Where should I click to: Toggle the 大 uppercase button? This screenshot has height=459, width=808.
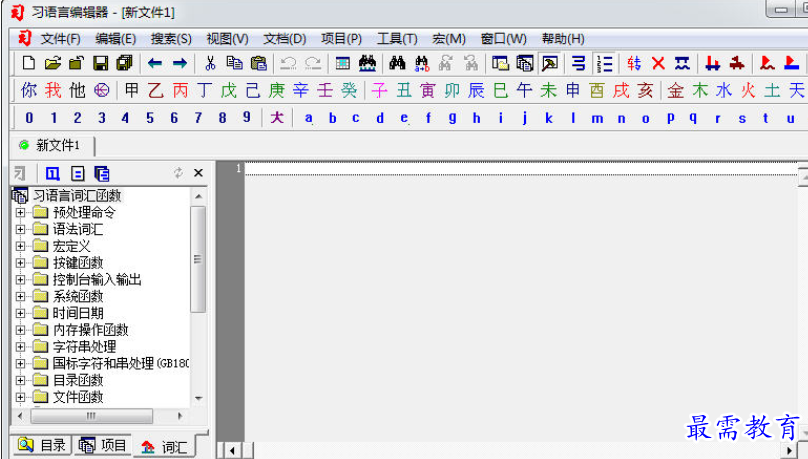277,117
